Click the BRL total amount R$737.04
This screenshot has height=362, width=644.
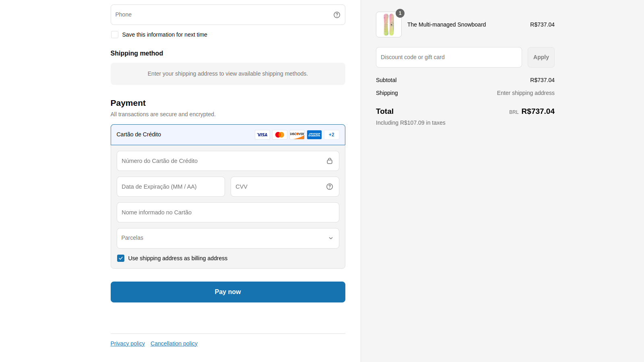tap(538, 111)
